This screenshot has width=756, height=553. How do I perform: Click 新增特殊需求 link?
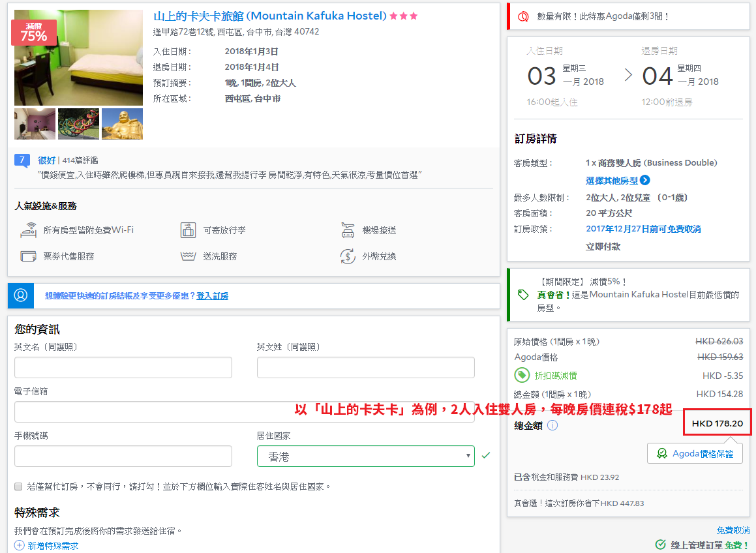click(x=53, y=545)
